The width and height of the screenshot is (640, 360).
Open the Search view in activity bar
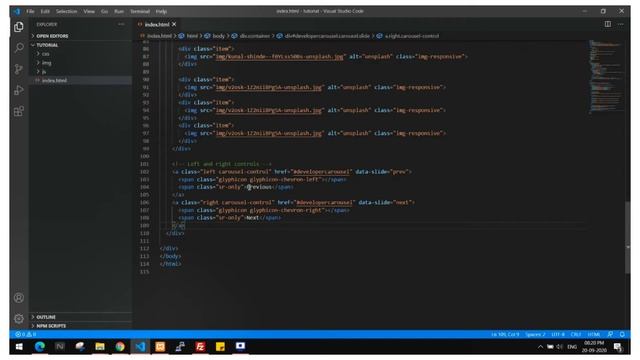[19, 48]
